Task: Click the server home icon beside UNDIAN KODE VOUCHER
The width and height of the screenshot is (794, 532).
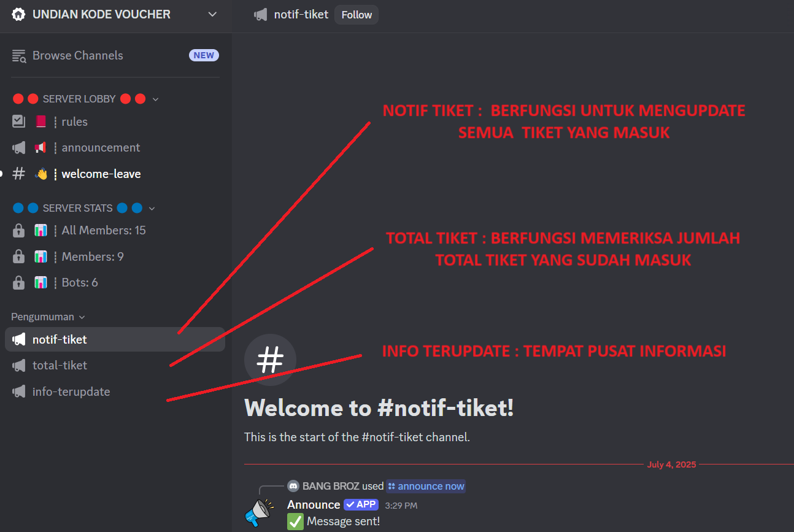Action: [19, 14]
